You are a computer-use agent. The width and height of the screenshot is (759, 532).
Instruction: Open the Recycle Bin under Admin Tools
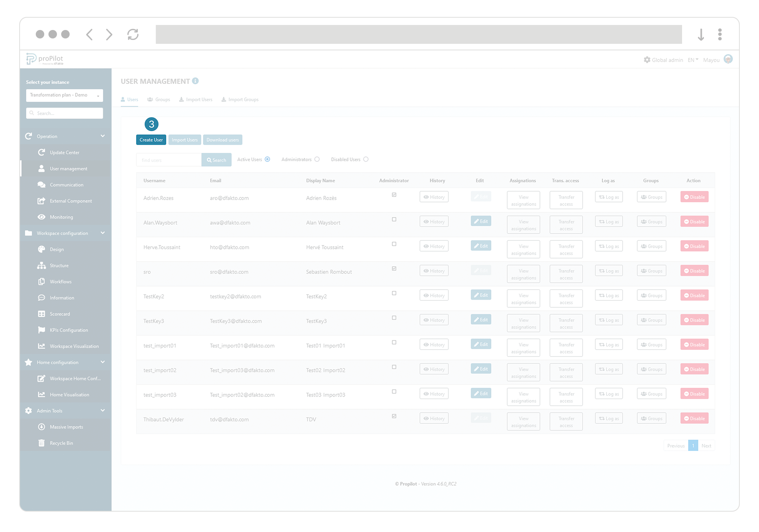click(x=61, y=443)
